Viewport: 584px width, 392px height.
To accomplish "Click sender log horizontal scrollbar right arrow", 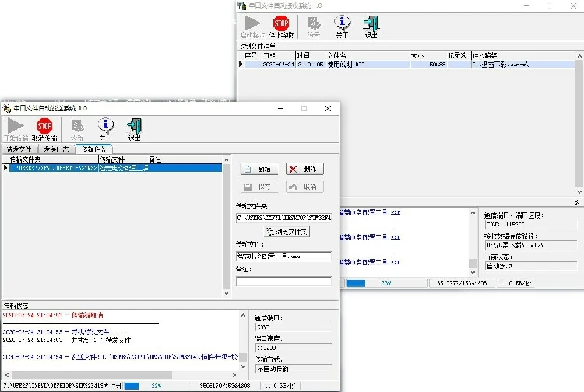I will [x=234, y=375].
